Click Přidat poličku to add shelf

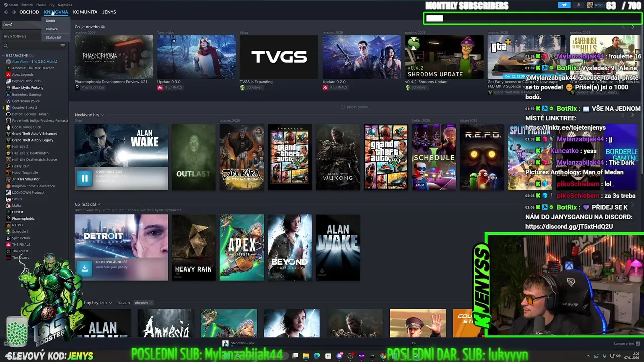355,107
